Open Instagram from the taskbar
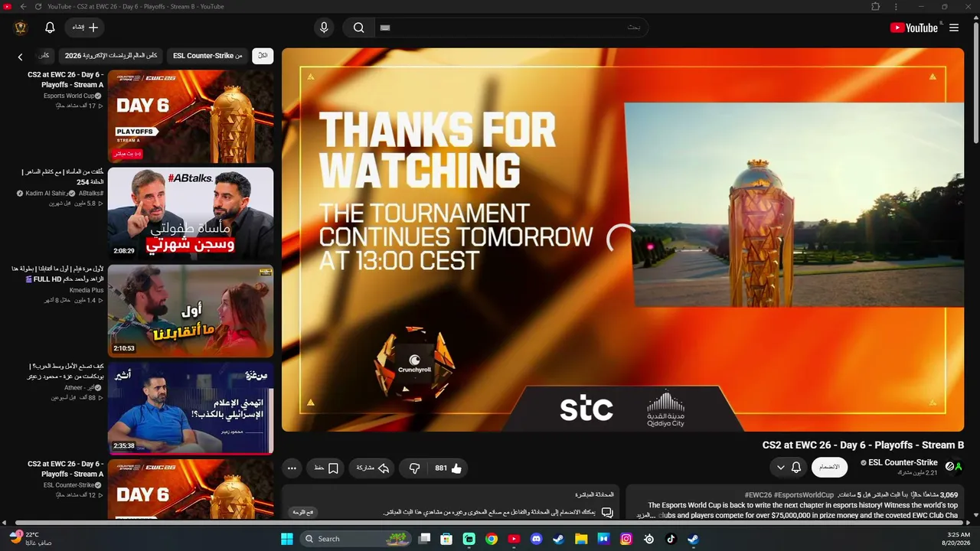Viewport: 980px width, 551px height. coord(626,539)
